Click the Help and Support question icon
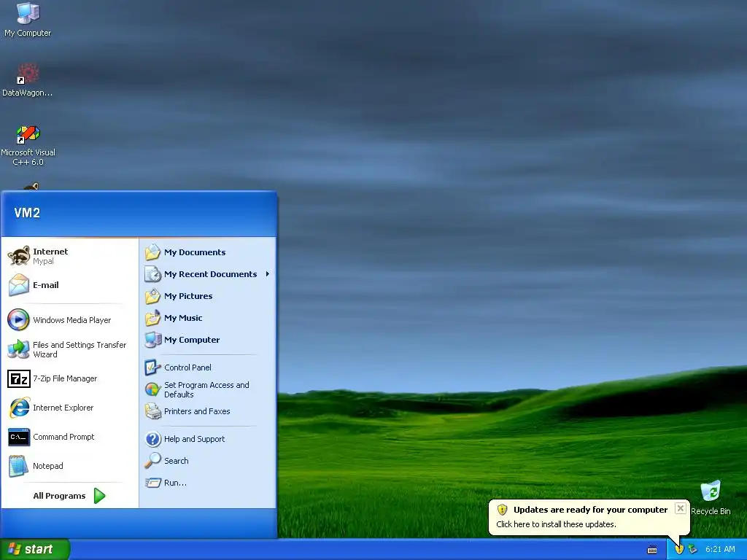 pyautogui.click(x=153, y=438)
